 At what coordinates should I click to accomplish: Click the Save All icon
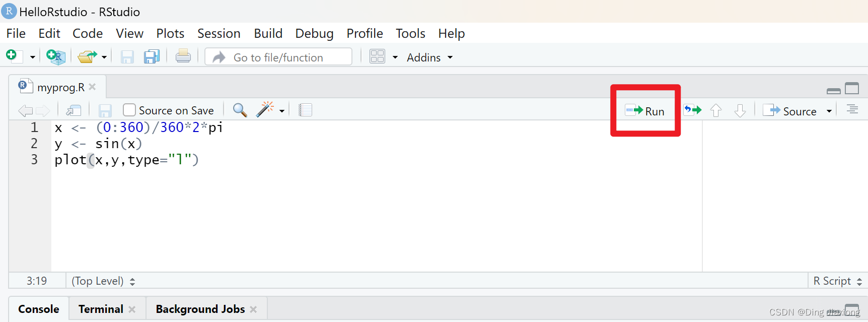click(x=152, y=56)
